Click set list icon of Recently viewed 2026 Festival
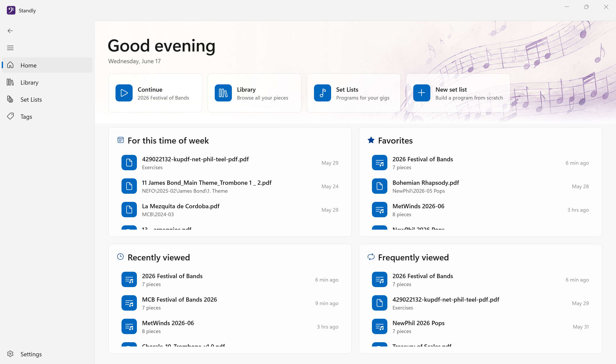The width and height of the screenshot is (616, 364). pyautogui.click(x=129, y=279)
